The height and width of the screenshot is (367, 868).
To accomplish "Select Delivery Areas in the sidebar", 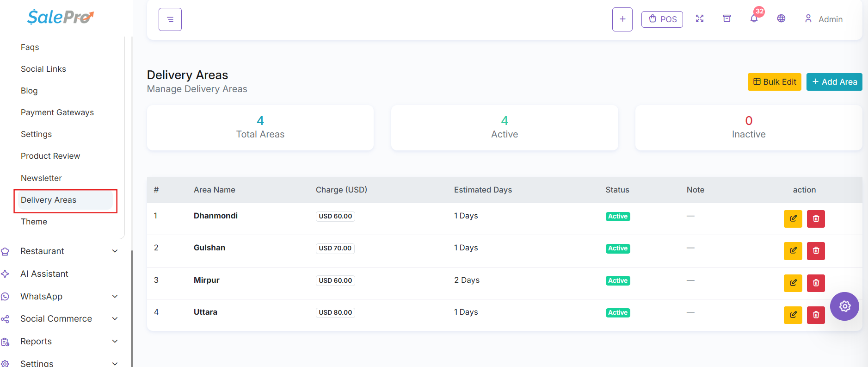I will (x=65, y=200).
